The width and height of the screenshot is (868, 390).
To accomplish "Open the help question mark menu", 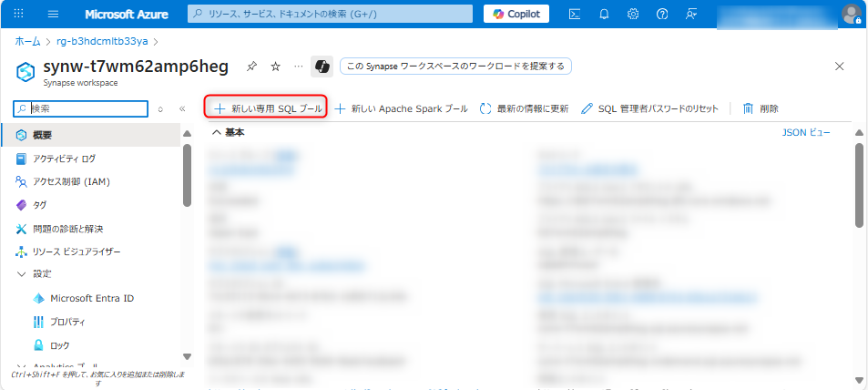I will coord(662,15).
